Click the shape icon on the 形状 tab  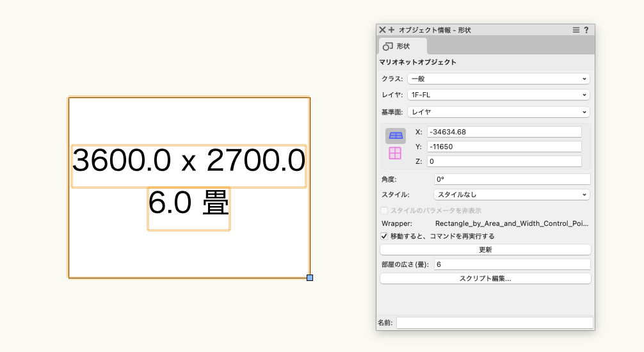pyautogui.click(x=388, y=46)
